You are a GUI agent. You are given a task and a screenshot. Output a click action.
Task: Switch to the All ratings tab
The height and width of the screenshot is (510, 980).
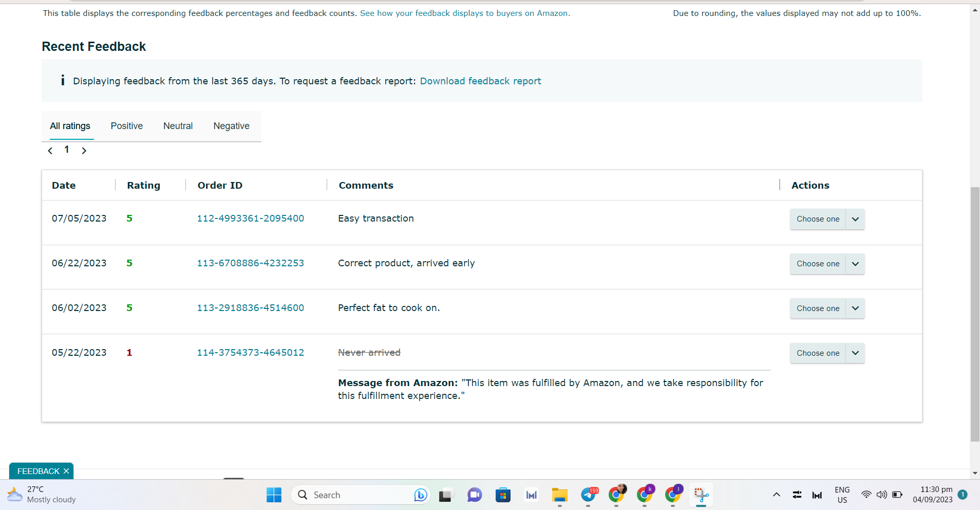point(70,126)
